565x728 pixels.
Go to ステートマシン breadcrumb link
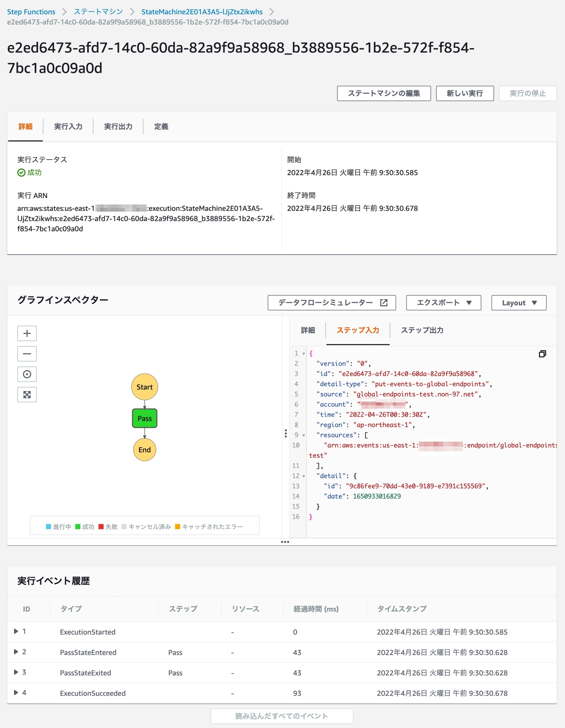[98, 12]
